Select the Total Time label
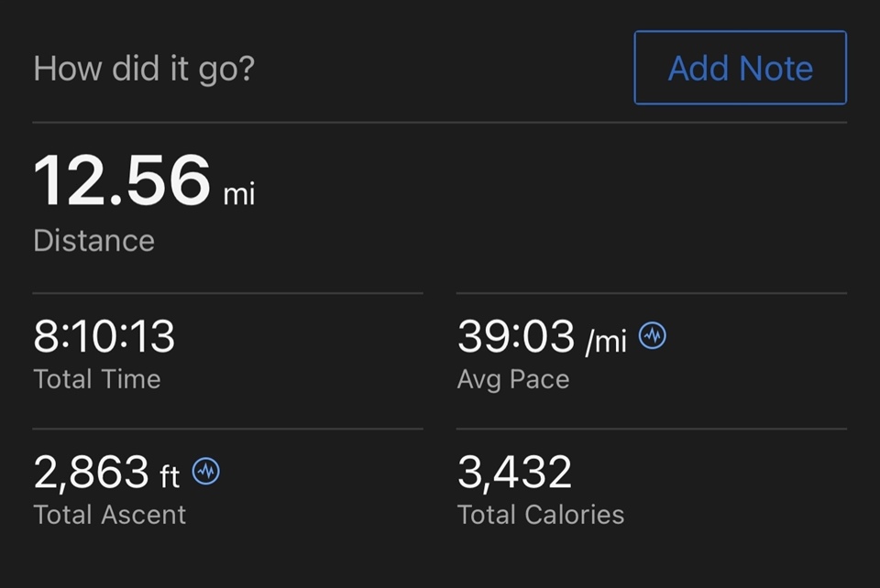 [x=97, y=379]
